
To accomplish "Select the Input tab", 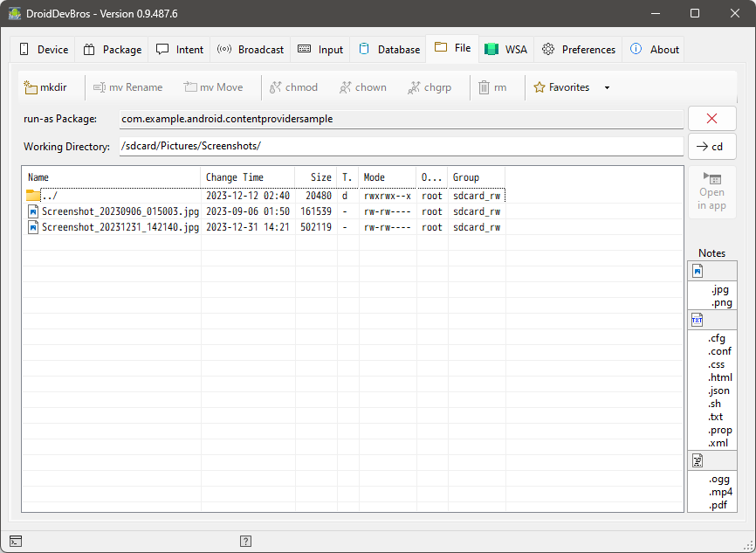I will [320, 49].
